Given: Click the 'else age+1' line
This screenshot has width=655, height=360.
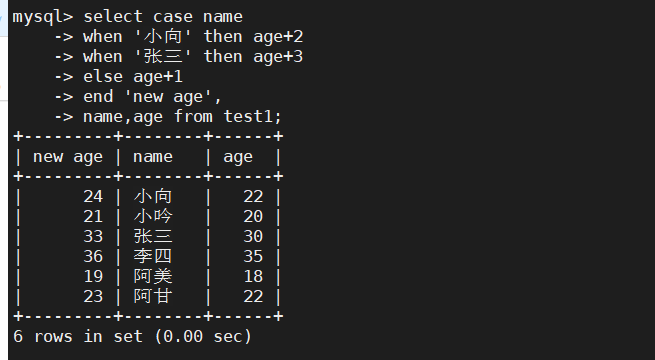Looking at the screenshot, I should click(133, 77).
